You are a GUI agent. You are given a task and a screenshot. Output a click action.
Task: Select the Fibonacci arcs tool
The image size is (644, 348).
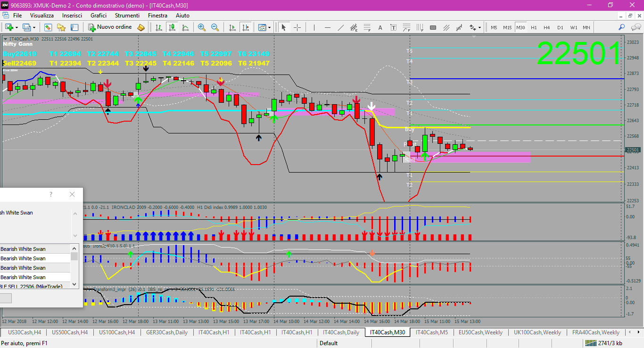click(407, 27)
